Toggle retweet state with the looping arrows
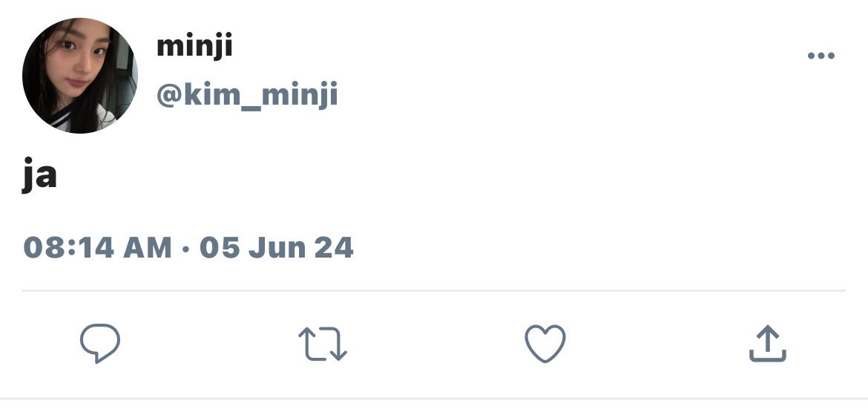Screen dimensions: 868x412 tap(323, 344)
